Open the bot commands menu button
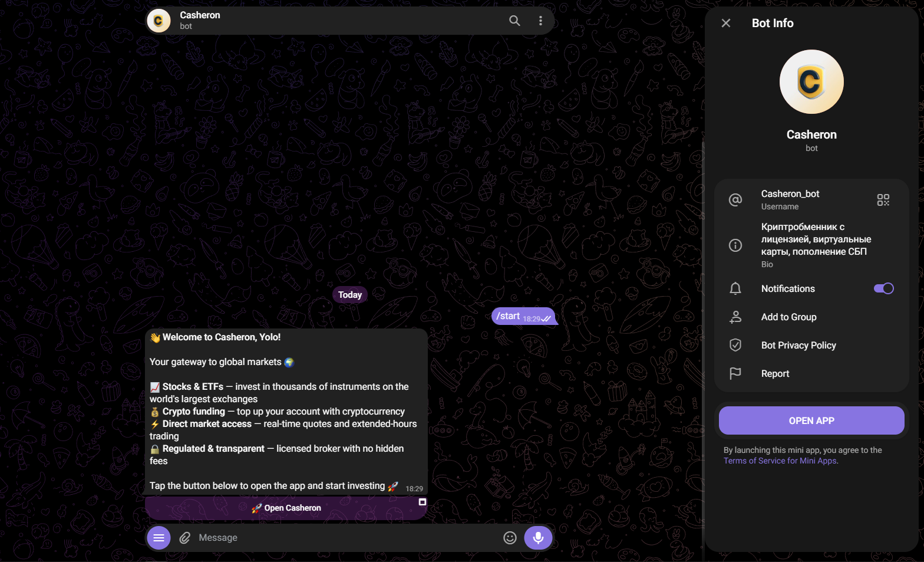Image resolution: width=924 pixels, height=562 pixels. (x=159, y=538)
